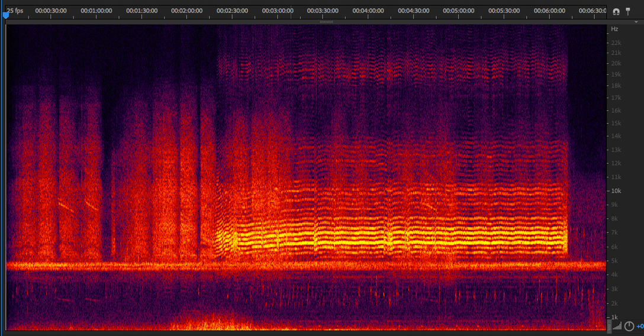Jump to 00:04:00:00 on the time ruler
The width and height of the screenshot is (644, 336).
point(368,11)
